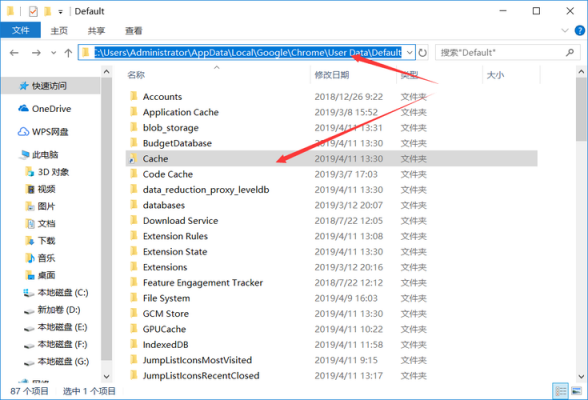Go forward with the forward arrow

pyautogui.click(x=36, y=53)
